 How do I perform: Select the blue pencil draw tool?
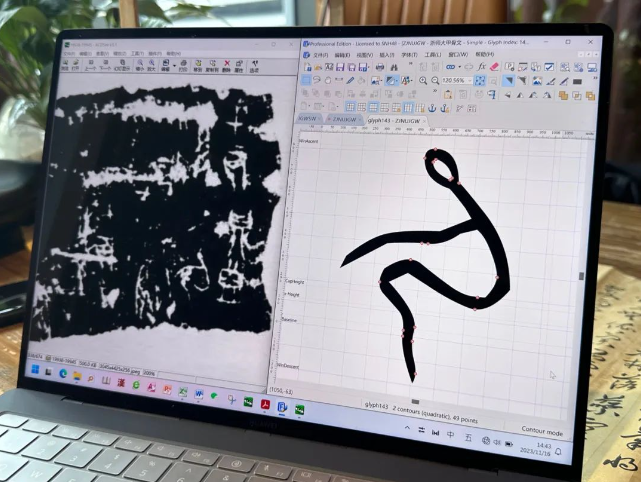coord(350,81)
